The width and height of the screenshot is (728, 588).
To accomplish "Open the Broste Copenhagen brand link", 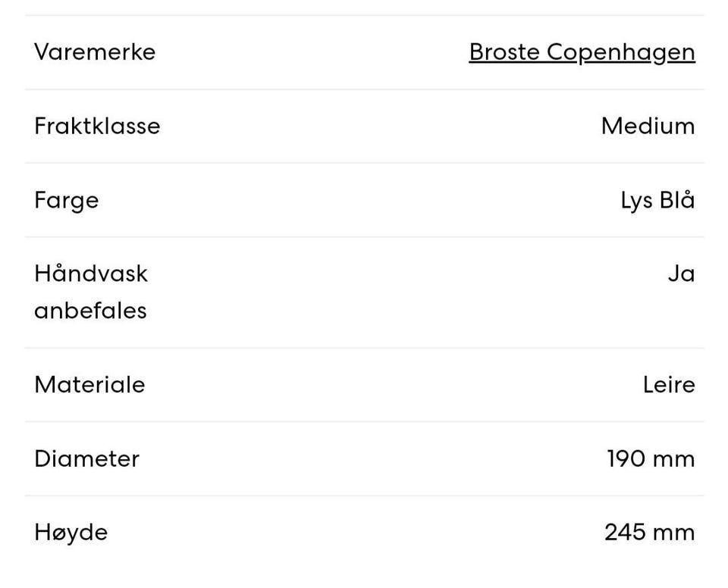I will click(582, 52).
